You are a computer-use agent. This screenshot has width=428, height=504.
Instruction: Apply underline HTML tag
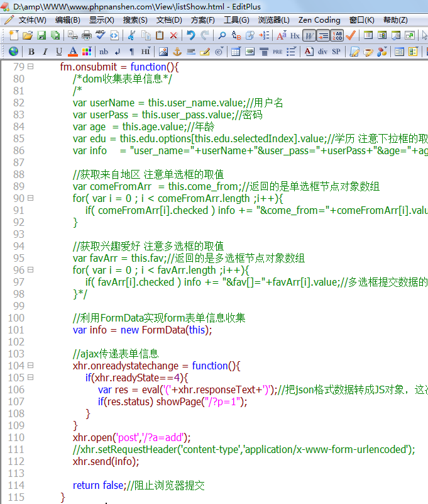[58, 52]
